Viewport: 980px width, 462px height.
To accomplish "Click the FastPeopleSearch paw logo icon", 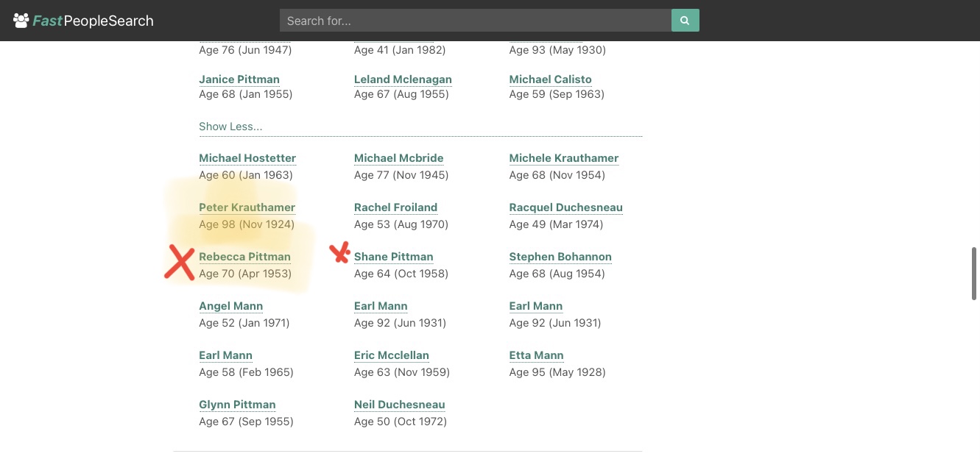I will pyautogui.click(x=21, y=20).
